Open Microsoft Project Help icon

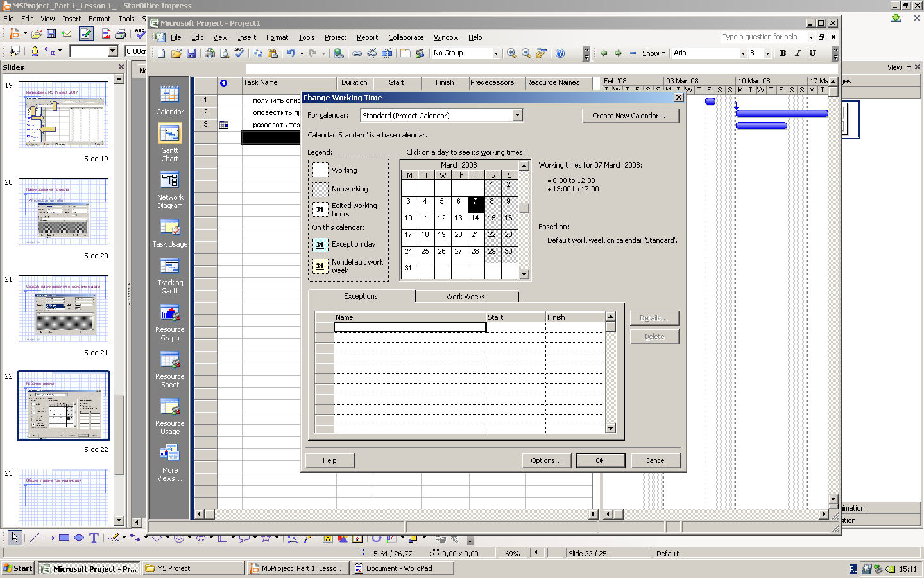click(x=560, y=53)
